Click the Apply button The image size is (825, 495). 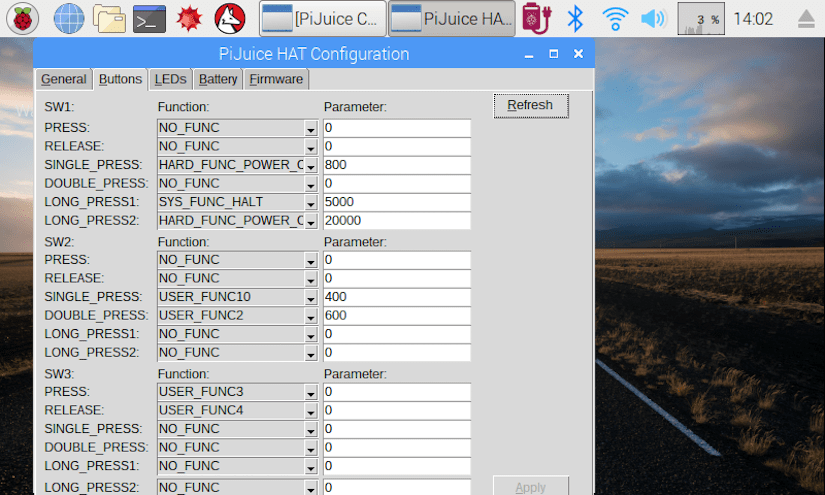531,487
